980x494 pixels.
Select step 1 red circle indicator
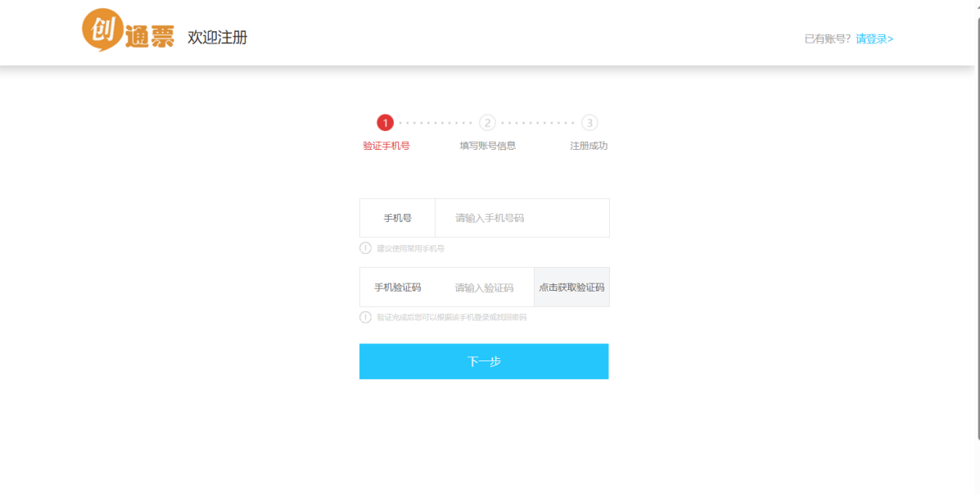point(386,123)
